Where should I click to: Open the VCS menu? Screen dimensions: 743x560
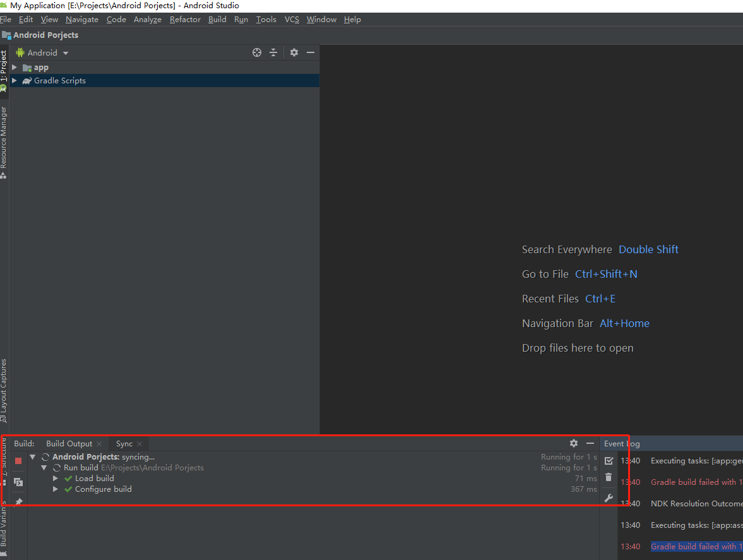point(292,20)
